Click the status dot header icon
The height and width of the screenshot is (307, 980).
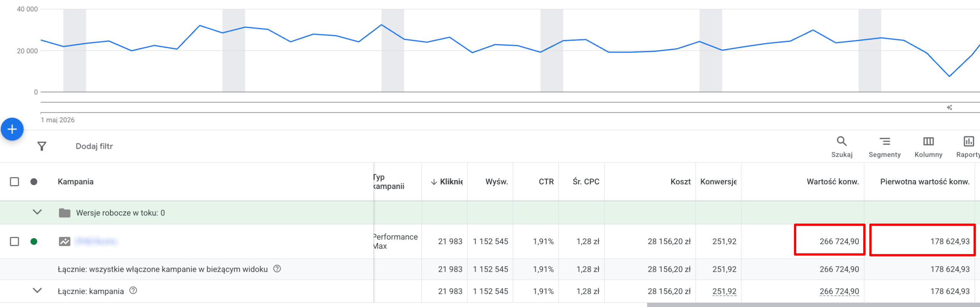tap(34, 182)
